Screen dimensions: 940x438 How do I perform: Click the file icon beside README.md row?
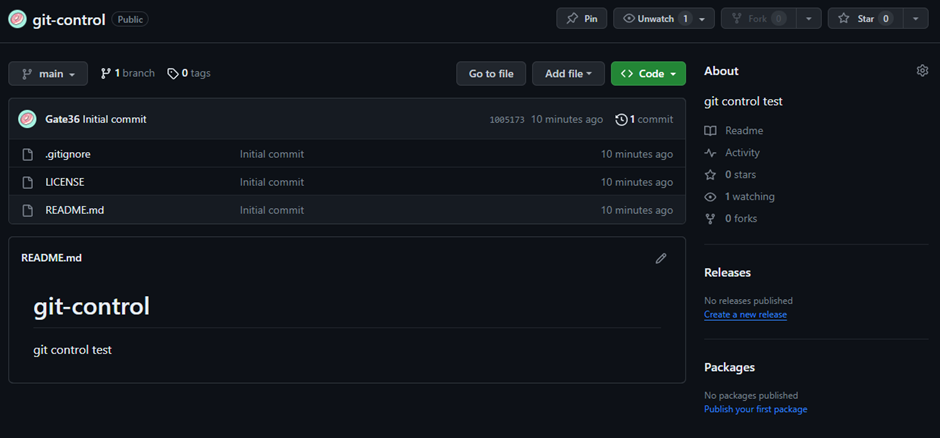27,210
